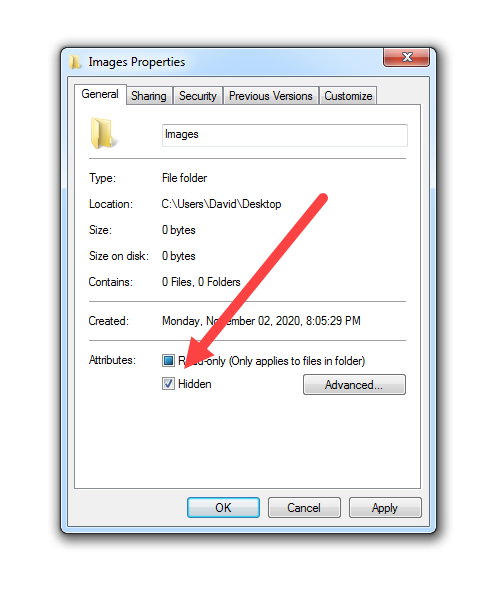495x590 pixels.
Task: Switch to the Sharing tab
Action: tap(149, 96)
